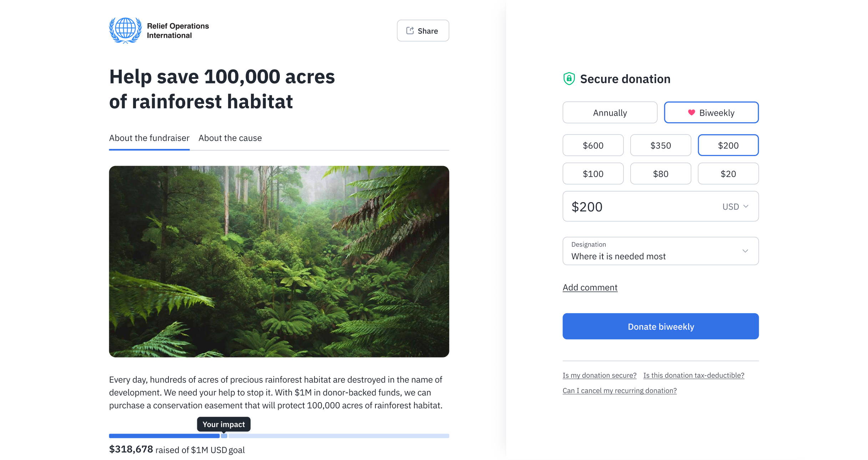
Task: Click the Add comment link
Action: tap(590, 287)
